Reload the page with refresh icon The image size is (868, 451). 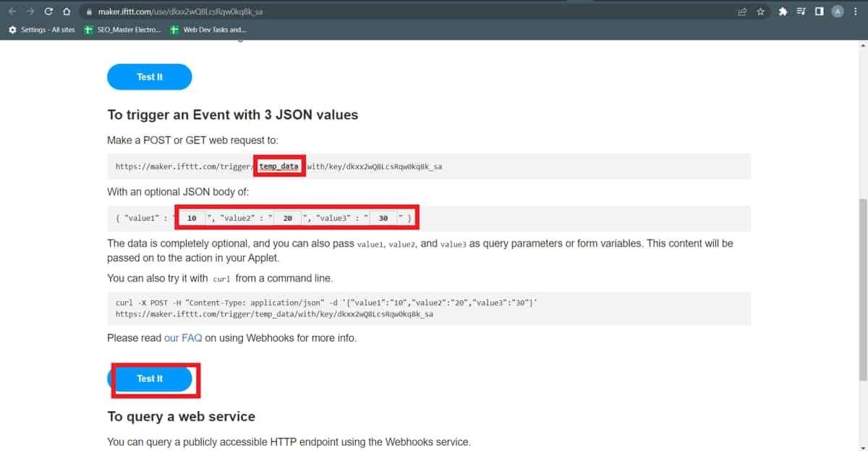(48, 12)
